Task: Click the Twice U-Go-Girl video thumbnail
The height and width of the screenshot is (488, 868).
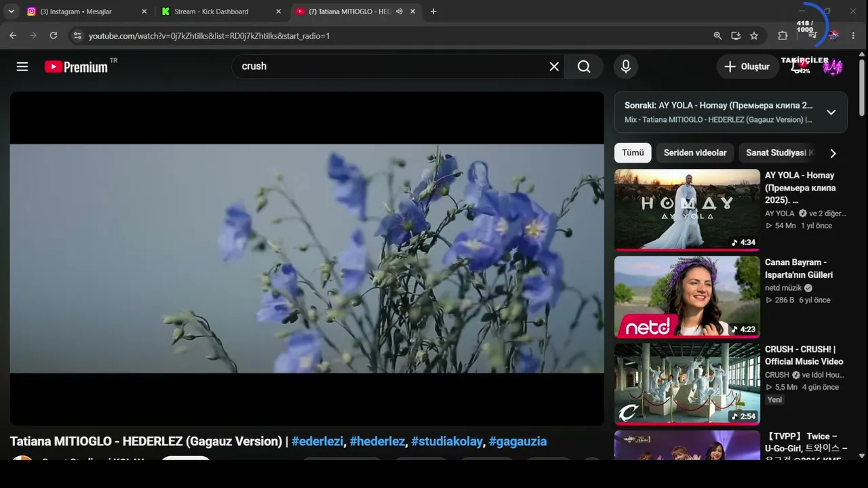Action: tap(687, 445)
